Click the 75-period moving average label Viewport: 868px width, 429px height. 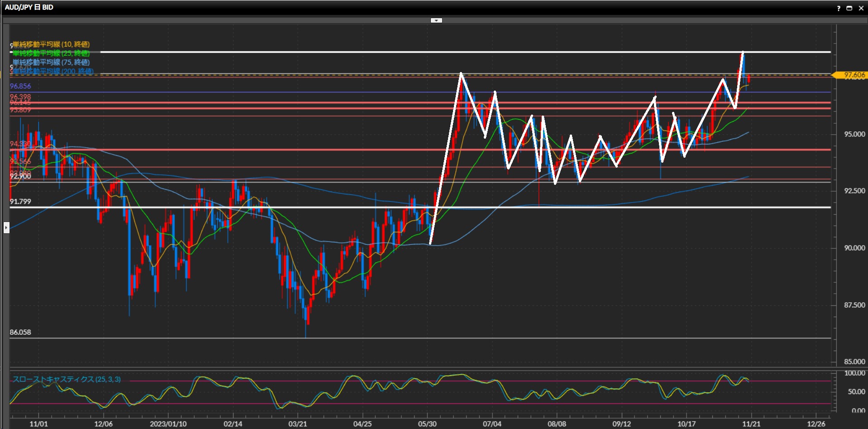point(51,63)
